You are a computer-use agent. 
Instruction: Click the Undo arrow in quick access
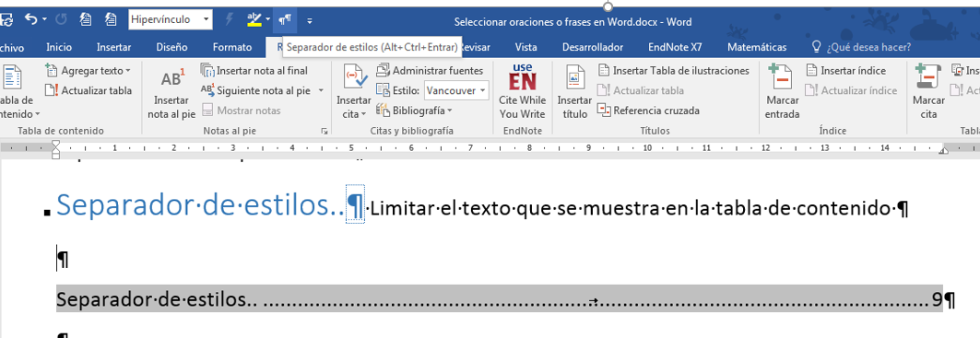(x=30, y=20)
